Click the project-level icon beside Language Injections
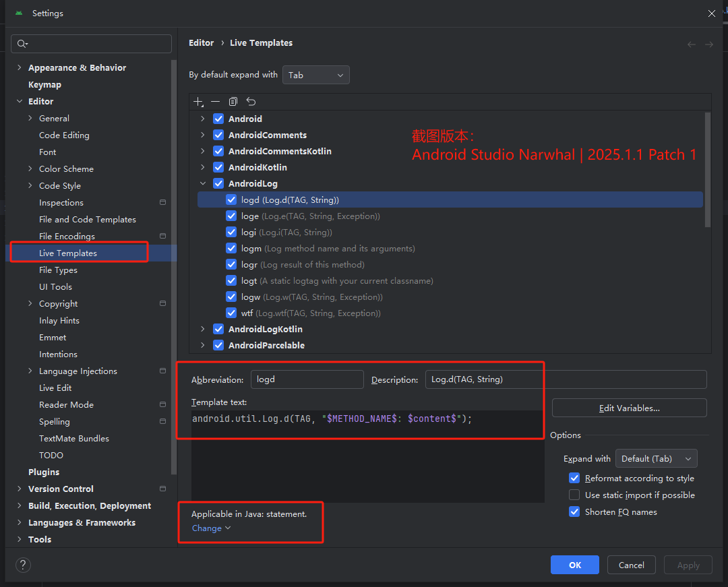 click(x=162, y=371)
